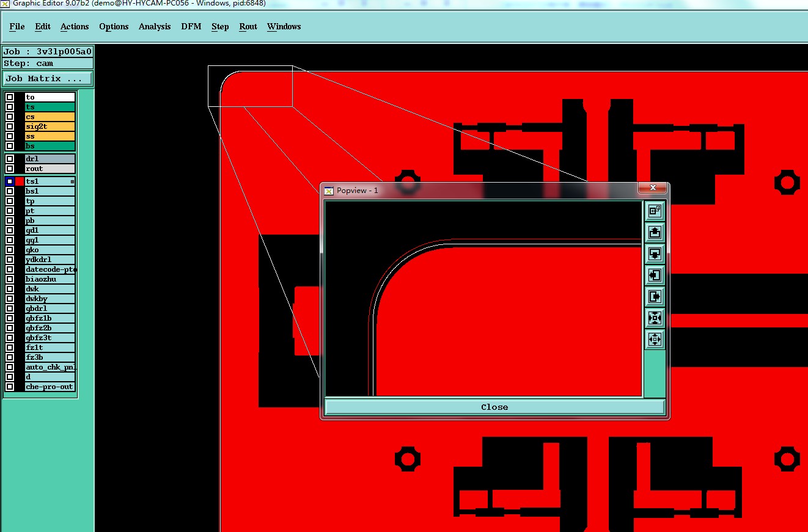Viewport: 808px width, 532px height.
Task: Click the top icon in Popview's toolbar
Action: (655, 211)
